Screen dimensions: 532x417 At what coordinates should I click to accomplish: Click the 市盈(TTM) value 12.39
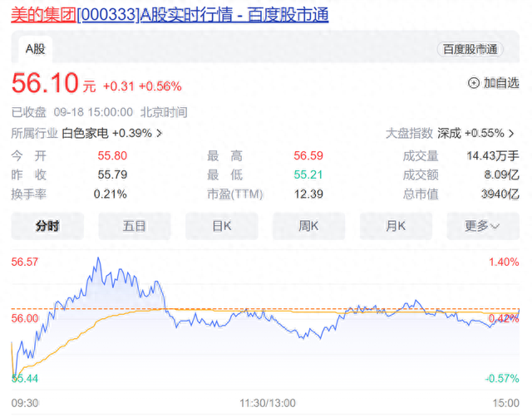tap(308, 194)
